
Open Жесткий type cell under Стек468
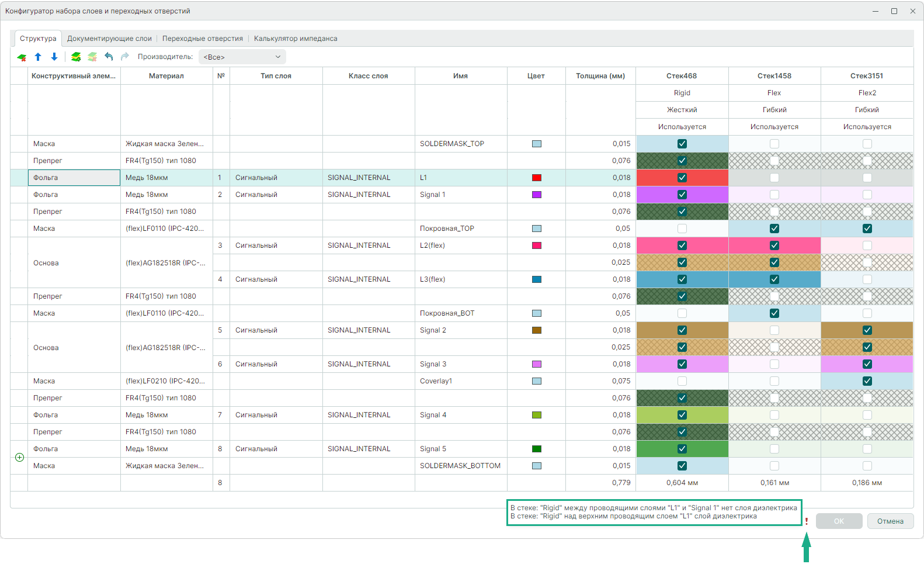point(682,110)
